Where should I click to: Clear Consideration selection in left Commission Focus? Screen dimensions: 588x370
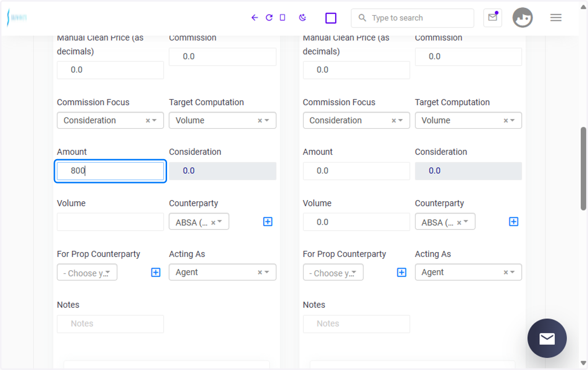point(147,121)
